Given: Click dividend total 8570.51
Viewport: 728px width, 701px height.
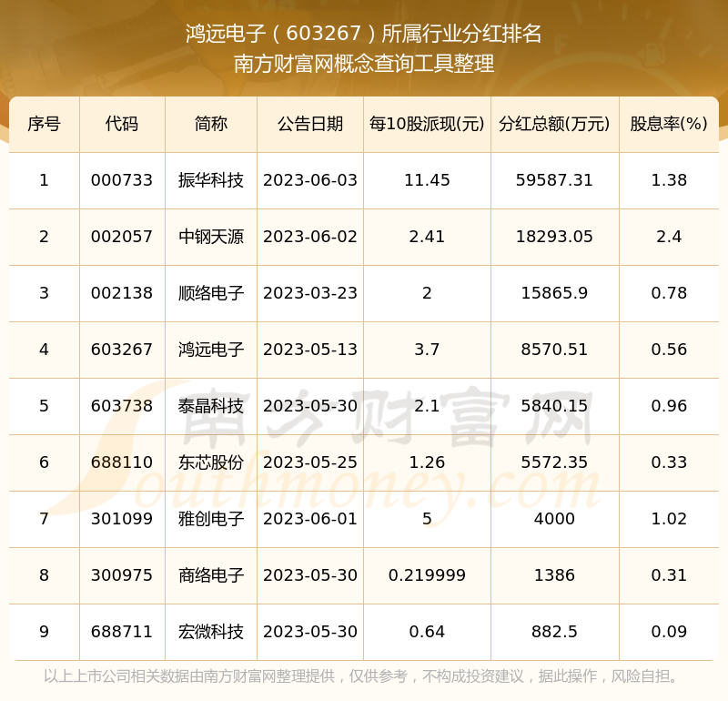Looking at the screenshot, I should tap(554, 350).
